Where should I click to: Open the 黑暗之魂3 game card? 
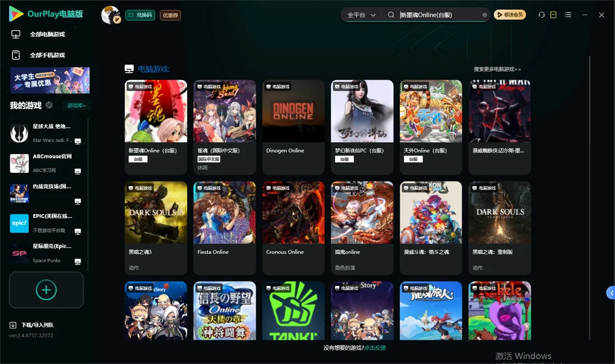(156, 228)
